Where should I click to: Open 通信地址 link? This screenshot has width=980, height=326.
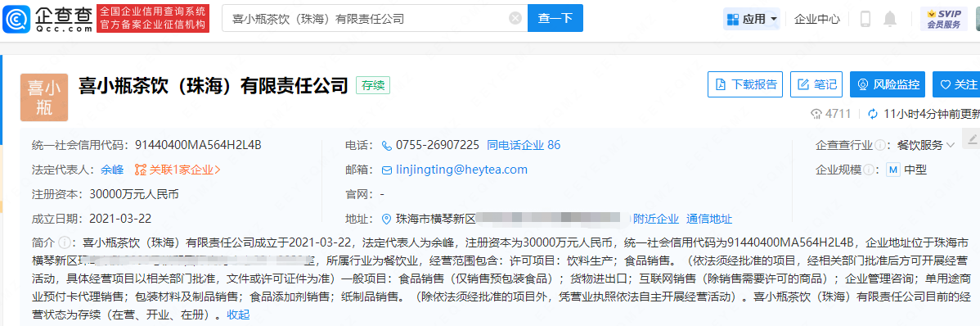tap(708, 219)
